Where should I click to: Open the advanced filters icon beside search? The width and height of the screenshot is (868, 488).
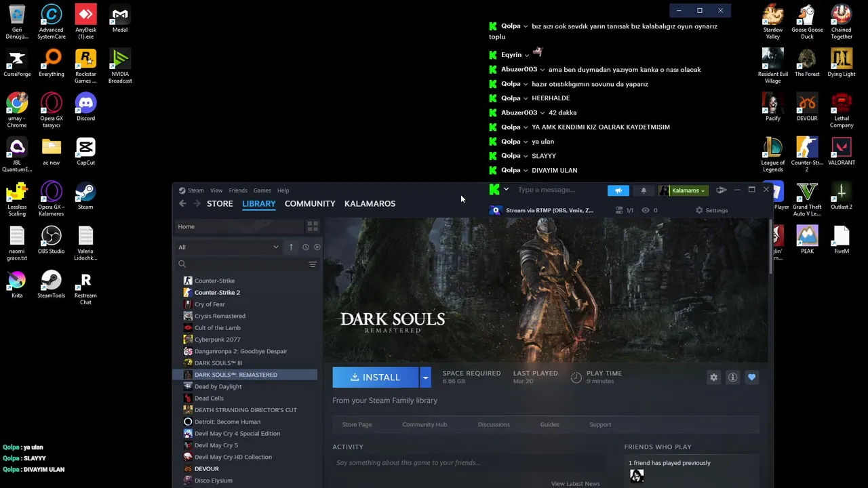click(x=313, y=264)
